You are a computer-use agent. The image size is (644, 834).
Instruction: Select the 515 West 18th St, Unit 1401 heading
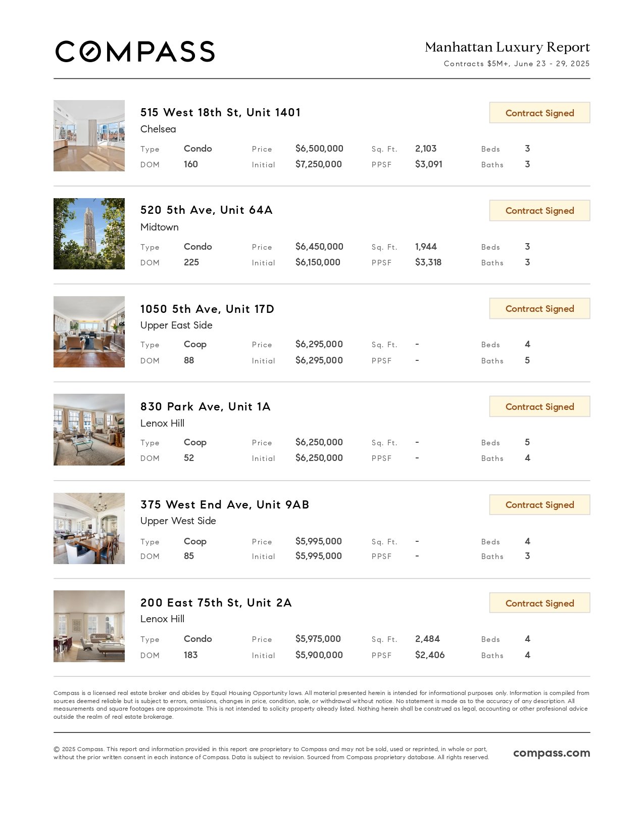(x=220, y=112)
